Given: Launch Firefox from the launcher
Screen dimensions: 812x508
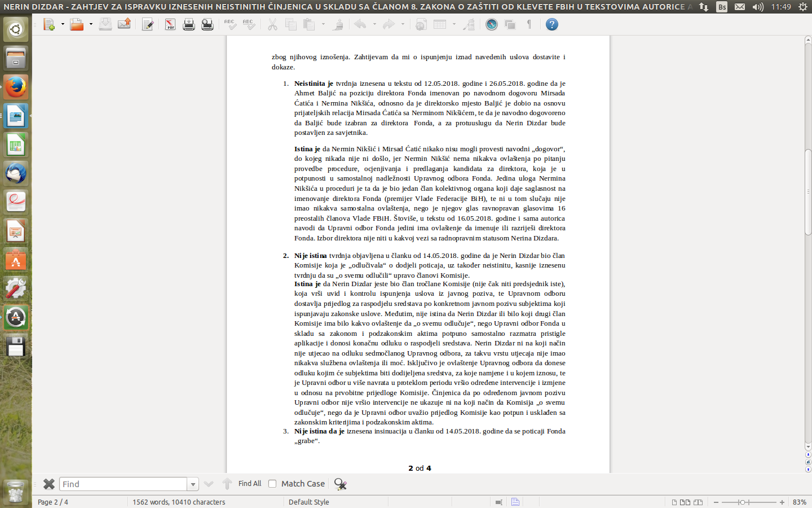Looking at the screenshot, I should [16, 87].
